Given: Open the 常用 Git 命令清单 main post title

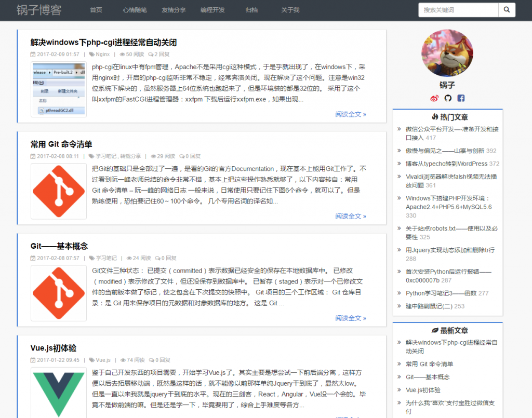Looking at the screenshot, I should click(x=61, y=144).
